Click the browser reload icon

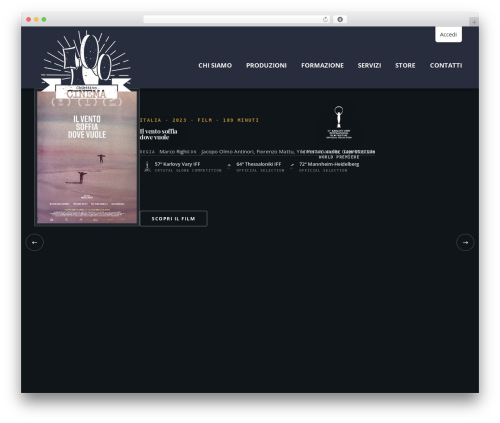pyautogui.click(x=325, y=19)
